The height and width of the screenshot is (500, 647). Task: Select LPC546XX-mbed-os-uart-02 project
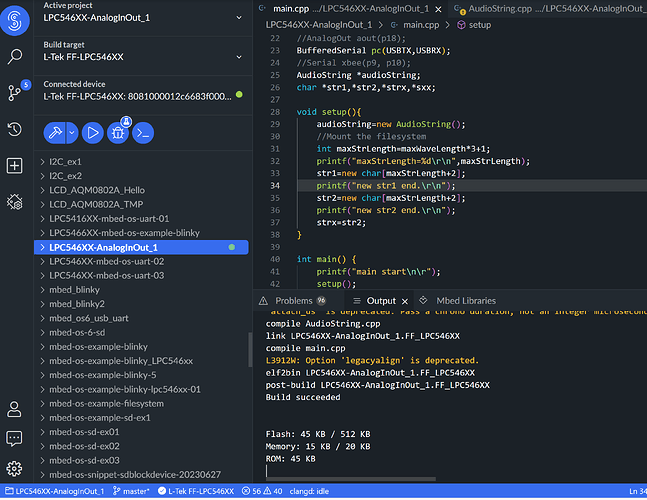(143, 262)
